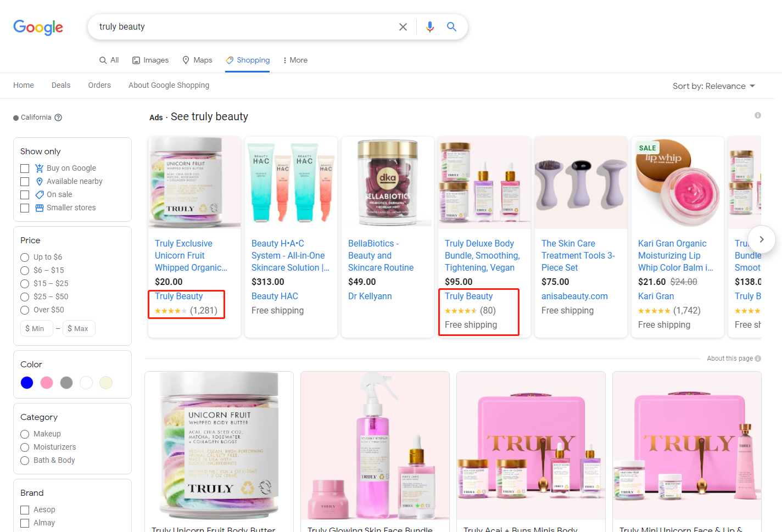Open the Deals page
The height and width of the screenshot is (532, 782).
(61, 85)
